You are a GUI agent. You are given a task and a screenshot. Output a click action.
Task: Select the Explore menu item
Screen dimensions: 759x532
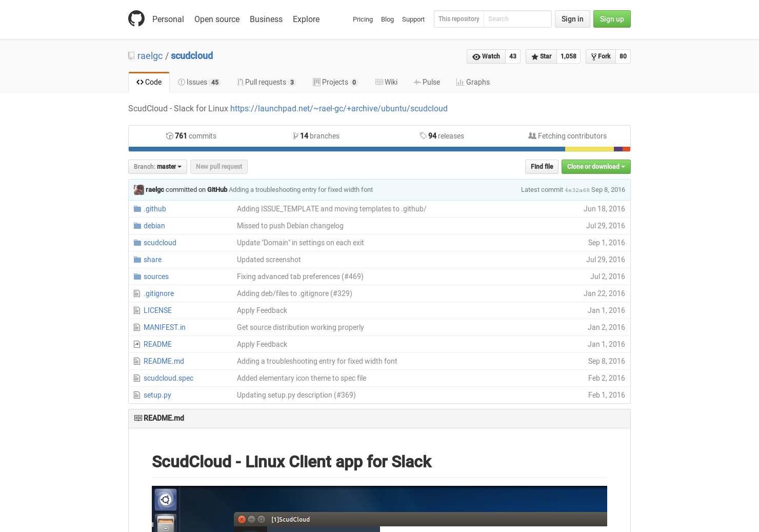pos(306,19)
